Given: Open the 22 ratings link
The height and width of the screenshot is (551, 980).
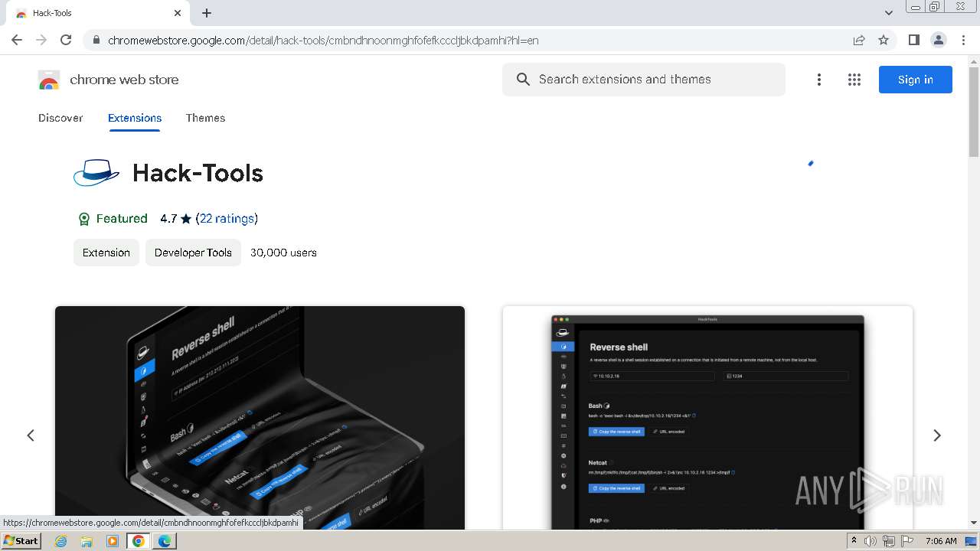Looking at the screenshot, I should [x=227, y=219].
